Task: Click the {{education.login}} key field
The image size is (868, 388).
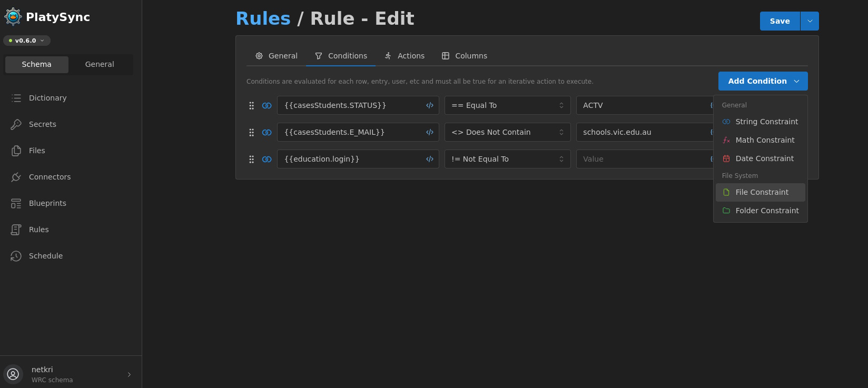Action: (x=358, y=159)
